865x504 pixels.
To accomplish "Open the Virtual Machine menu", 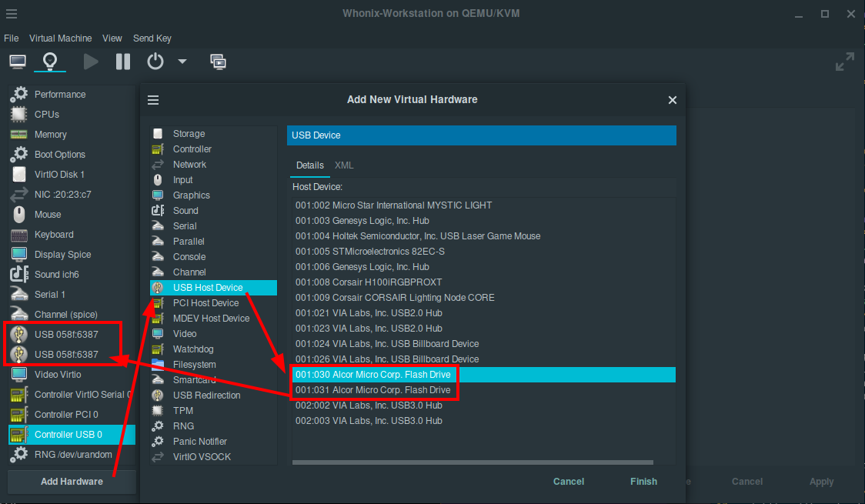I will (61, 38).
